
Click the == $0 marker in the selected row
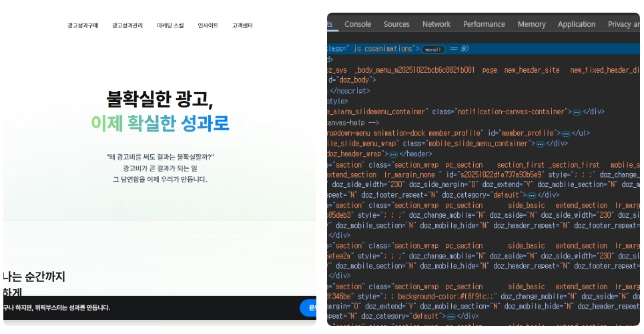click(459, 49)
